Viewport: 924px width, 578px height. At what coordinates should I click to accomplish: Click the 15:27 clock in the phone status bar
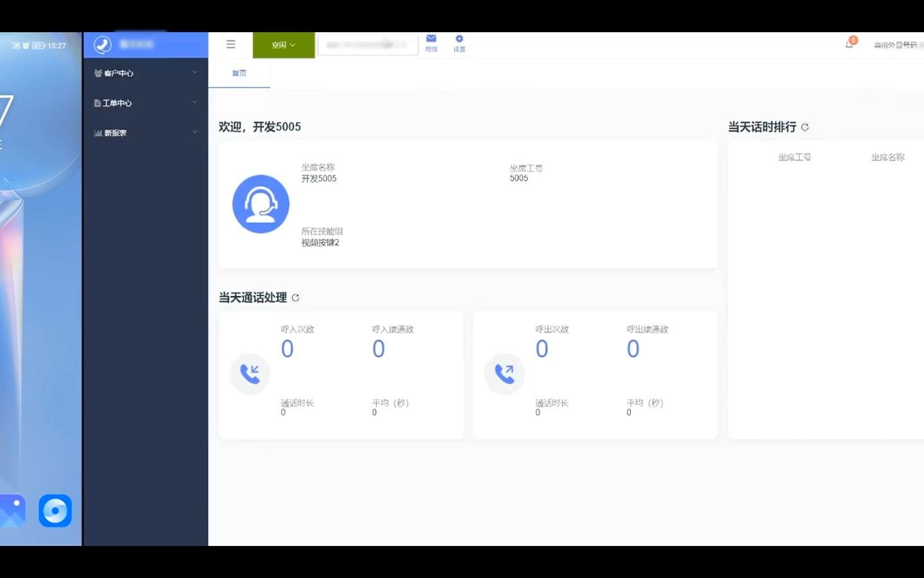pos(56,46)
